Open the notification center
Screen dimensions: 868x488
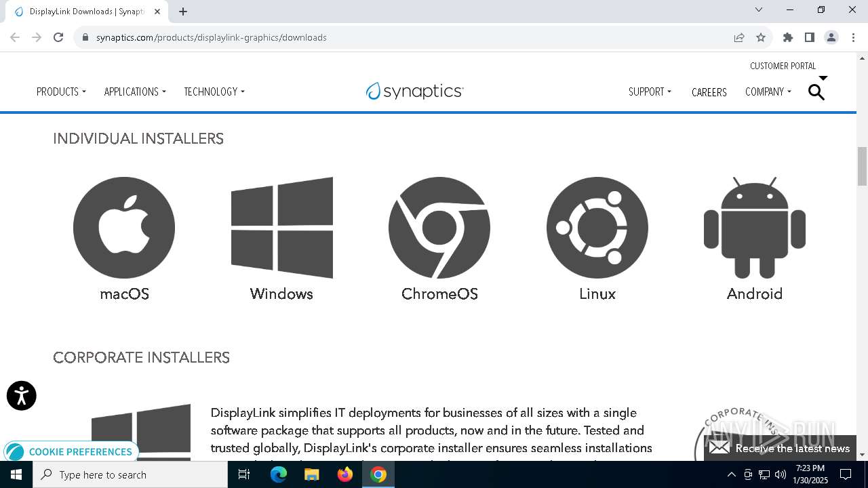pyautogui.click(x=846, y=474)
